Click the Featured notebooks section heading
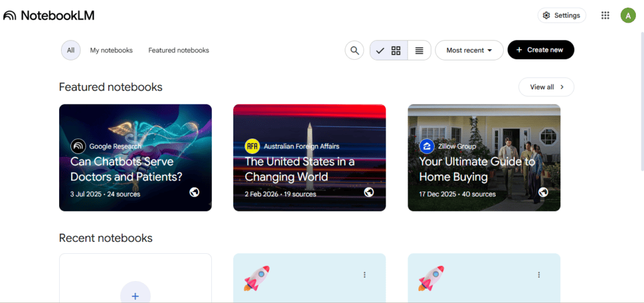This screenshot has height=303, width=644. click(111, 87)
